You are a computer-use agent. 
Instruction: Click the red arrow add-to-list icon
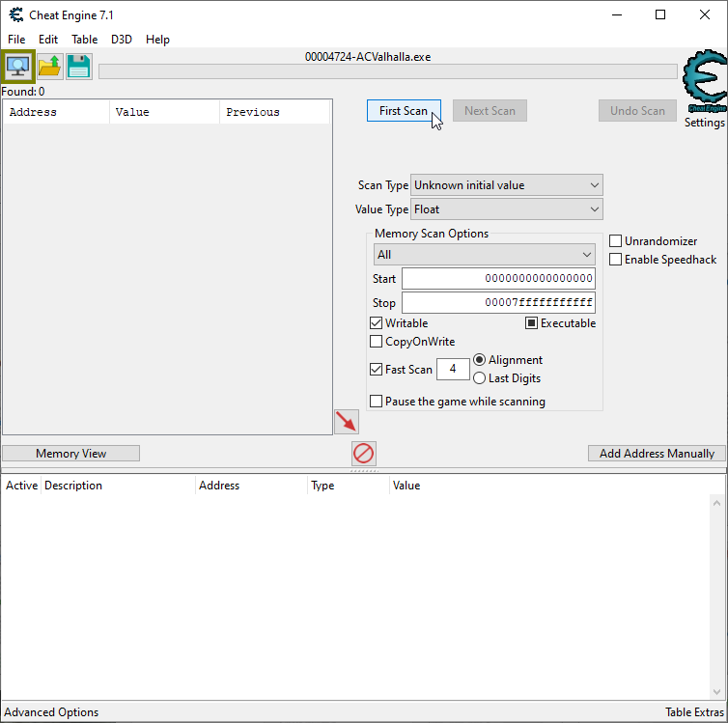pyautogui.click(x=346, y=422)
